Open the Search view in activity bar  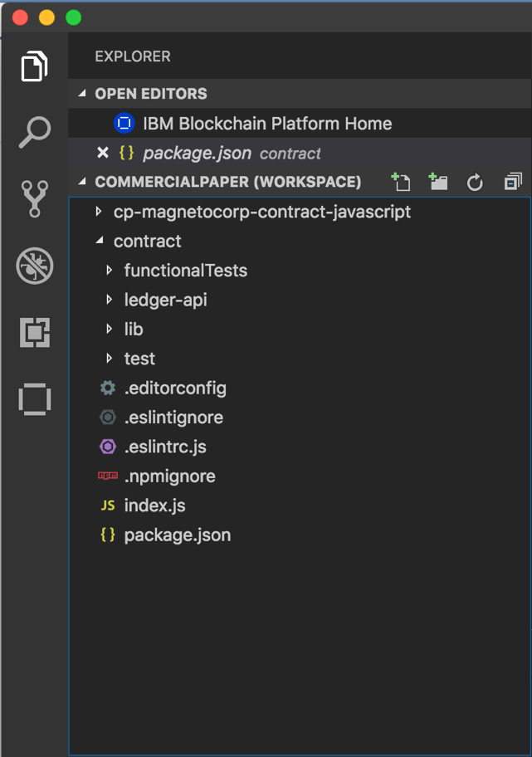click(x=34, y=132)
